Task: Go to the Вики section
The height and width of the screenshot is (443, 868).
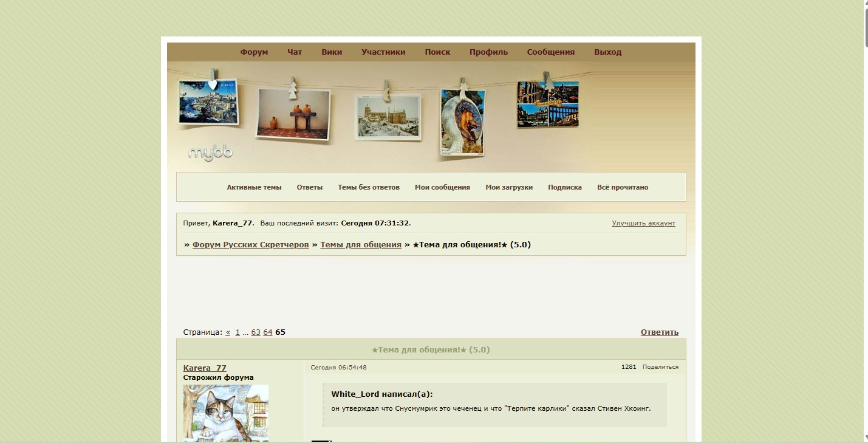Action: click(332, 52)
